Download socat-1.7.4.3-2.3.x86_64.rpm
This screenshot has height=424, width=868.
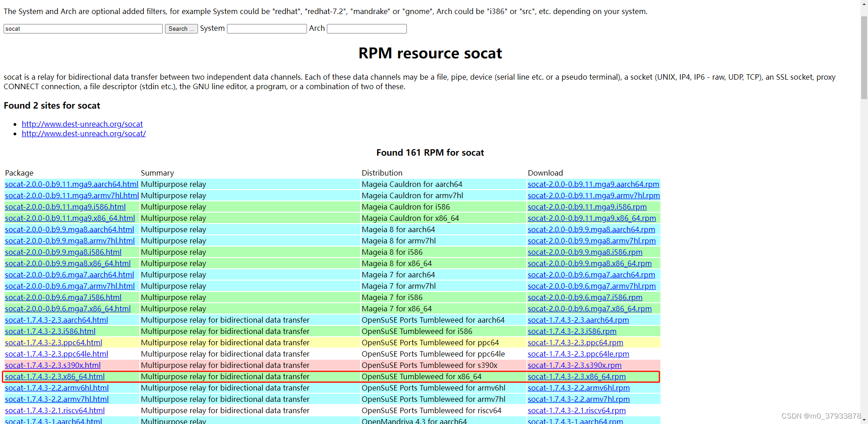click(577, 376)
